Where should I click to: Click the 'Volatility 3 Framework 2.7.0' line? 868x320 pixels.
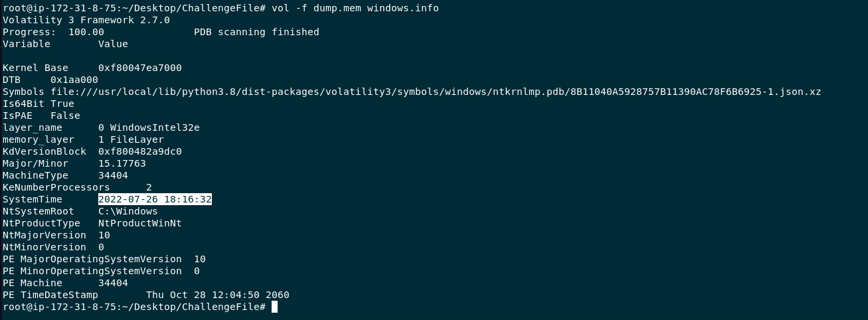coord(86,20)
